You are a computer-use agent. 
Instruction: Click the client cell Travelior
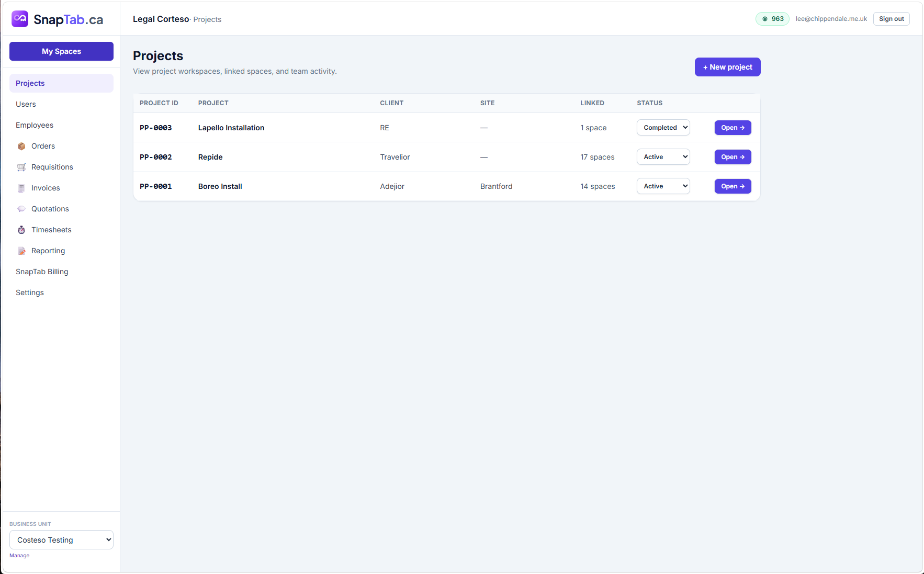[x=395, y=157]
